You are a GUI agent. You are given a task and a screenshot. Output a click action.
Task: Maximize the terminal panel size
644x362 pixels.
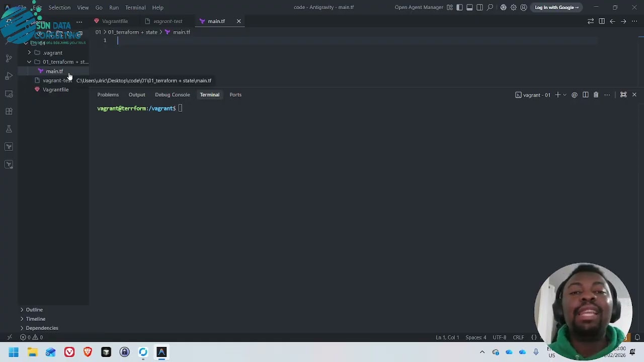coord(623,95)
